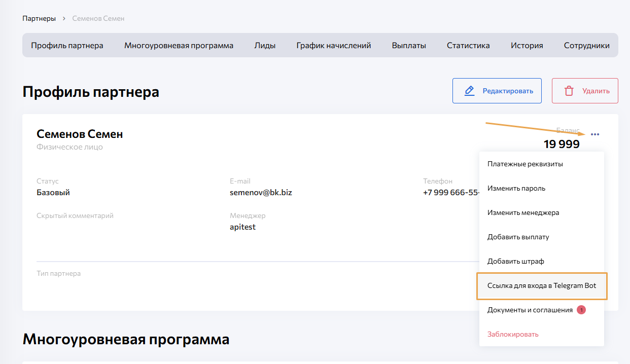Click the red notification badge on Документы и соглашения
630x364 pixels.
pyautogui.click(x=581, y=310)
